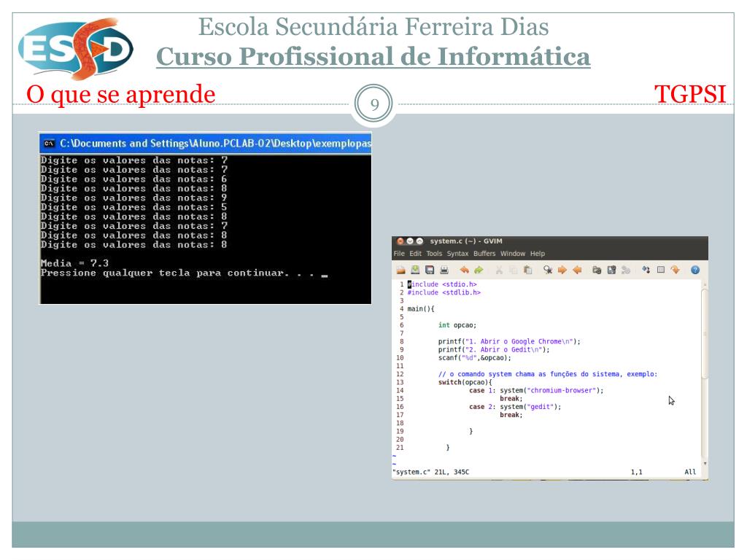Viewport: 747px width, 560px height.
Task: Click the Make icon in GVIM toolbar
Action: tap(646, 270)
